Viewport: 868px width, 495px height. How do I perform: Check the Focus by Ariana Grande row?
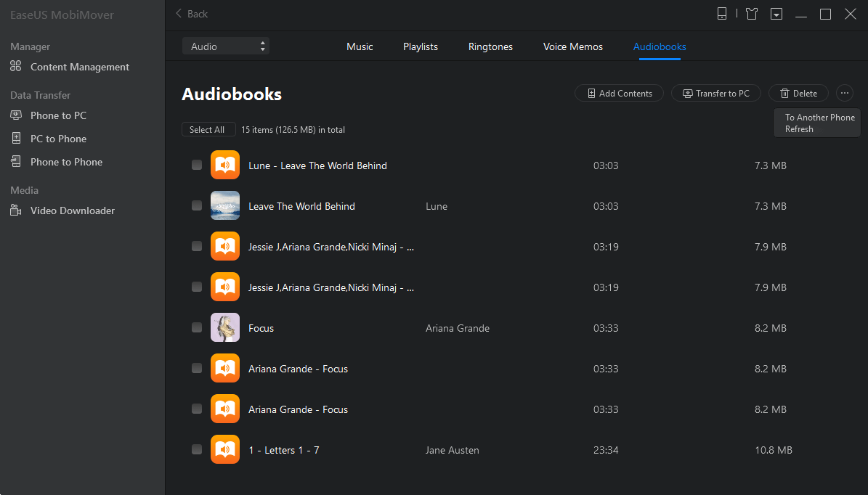tap(197, 327)
